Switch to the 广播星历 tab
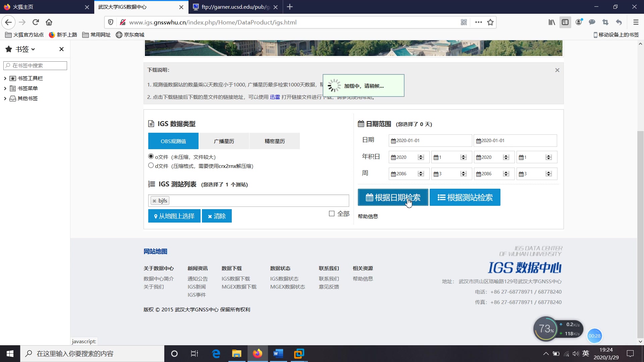 click(x=224, y=141)
